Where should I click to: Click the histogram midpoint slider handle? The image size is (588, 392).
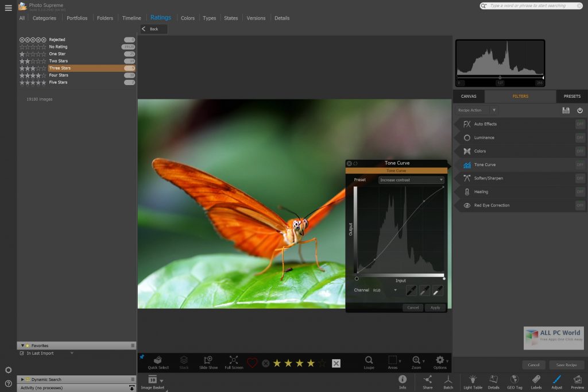[500, 78]
